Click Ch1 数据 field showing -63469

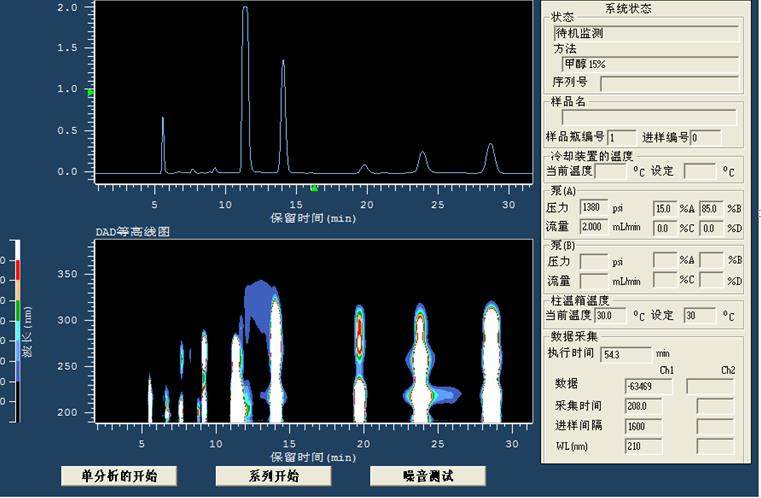coord(649,386)
